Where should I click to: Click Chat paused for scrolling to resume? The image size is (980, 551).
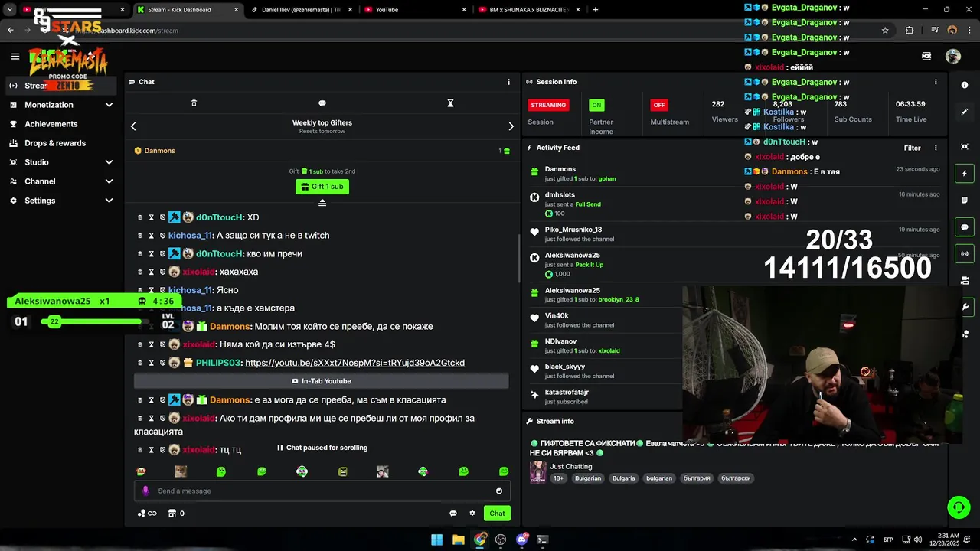322,448
